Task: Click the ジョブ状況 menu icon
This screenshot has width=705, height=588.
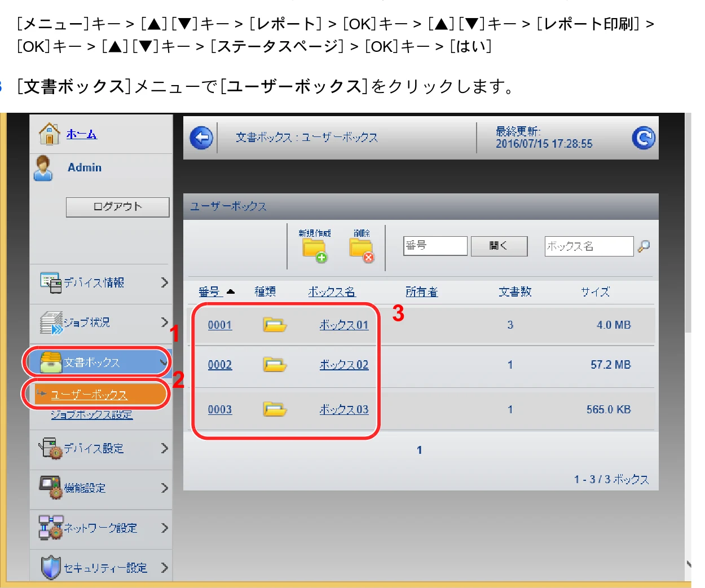Action: coord(51,322)
